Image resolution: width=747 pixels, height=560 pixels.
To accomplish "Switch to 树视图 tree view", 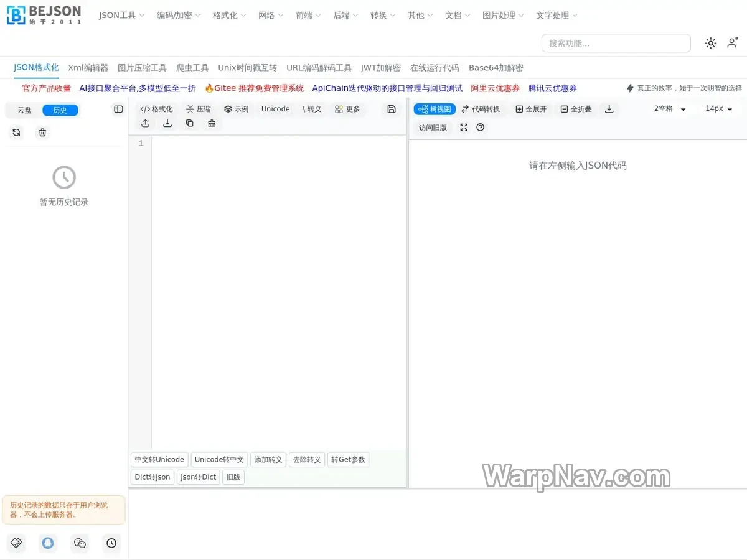I will 435,109.
